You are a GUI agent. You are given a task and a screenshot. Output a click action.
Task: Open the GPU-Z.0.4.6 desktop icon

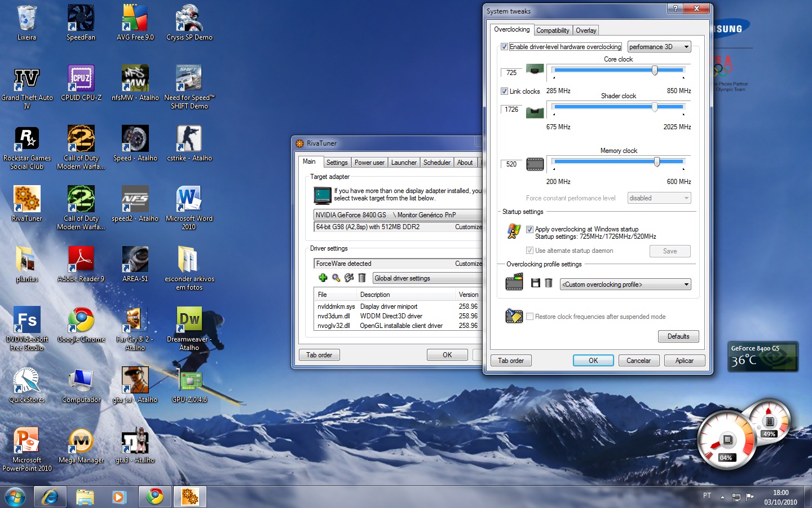(x=189, y=385)
